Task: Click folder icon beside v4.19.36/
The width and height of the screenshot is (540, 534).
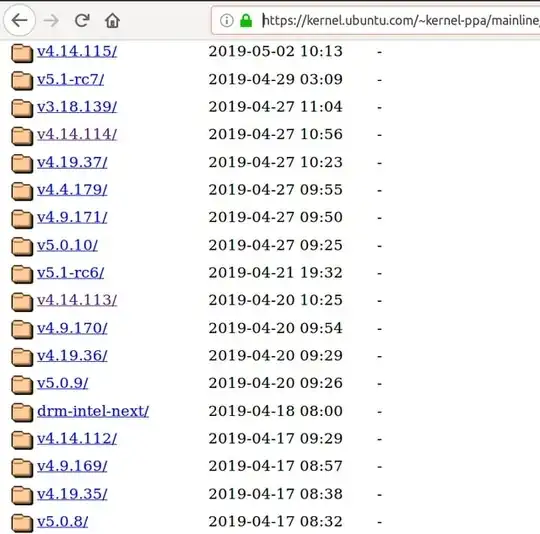Action: (x=22, y=357)
